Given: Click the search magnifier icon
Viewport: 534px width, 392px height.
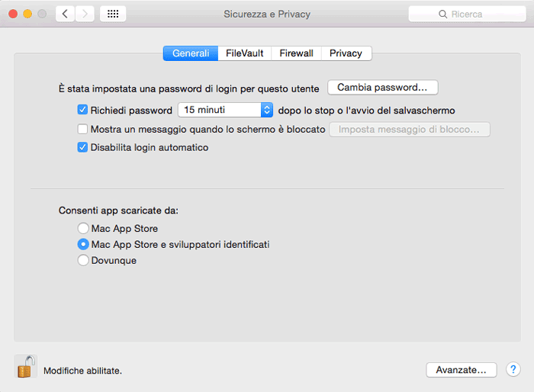Looking at the screenshot, I should [x=442, y=14].
